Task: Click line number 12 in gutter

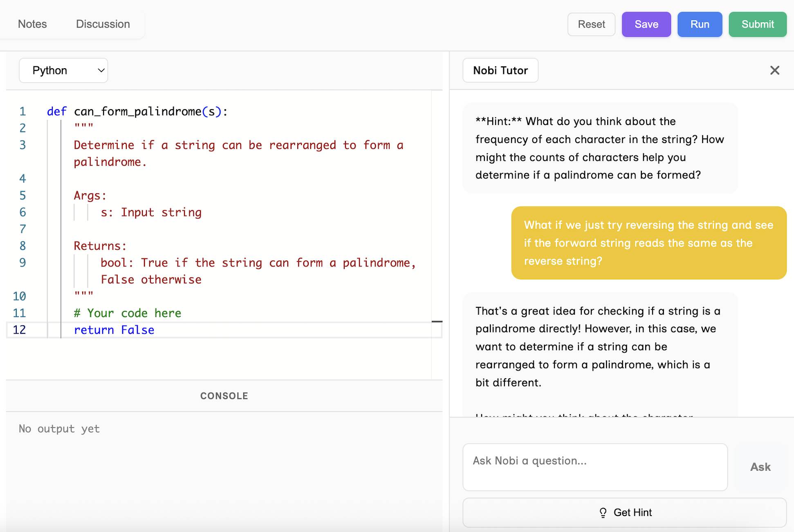Action: pyautogui.click(x=20, y=330)
